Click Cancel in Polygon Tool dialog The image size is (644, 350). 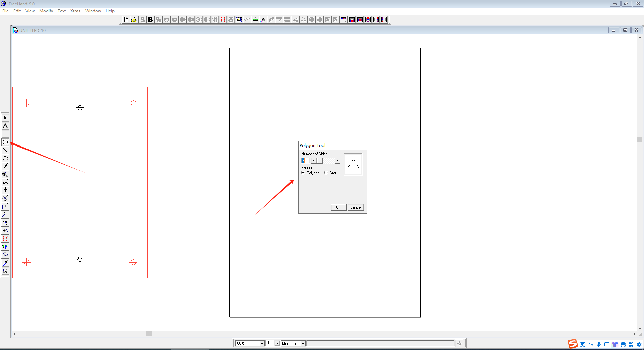(356, 207)
